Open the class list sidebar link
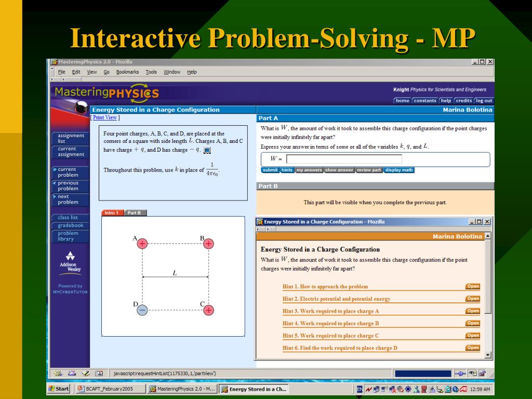The height and width of the screenshot is (399, 532). (x=70, y=218)
